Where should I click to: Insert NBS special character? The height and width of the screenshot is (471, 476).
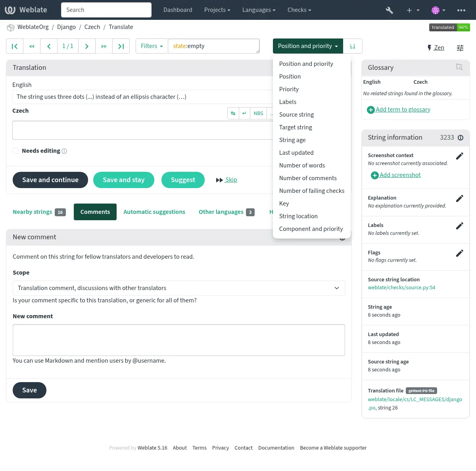(x=258, y=113)
